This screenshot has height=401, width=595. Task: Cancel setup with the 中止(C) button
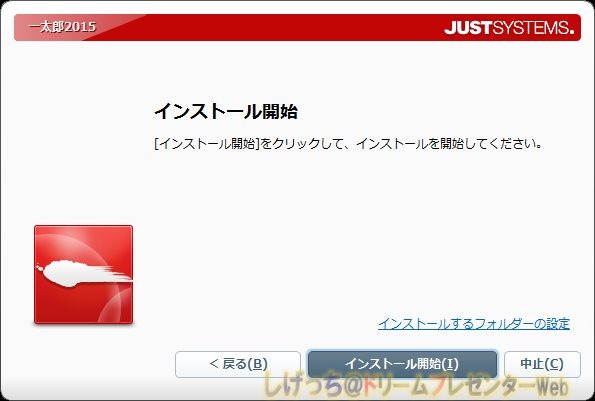[542, 364]
